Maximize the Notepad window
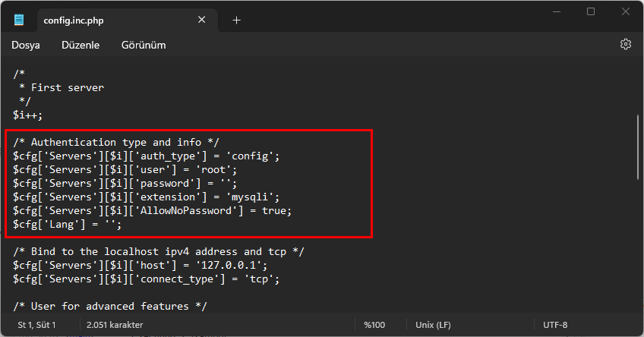Viewport: 644px width, 337px height. [591, 11]
